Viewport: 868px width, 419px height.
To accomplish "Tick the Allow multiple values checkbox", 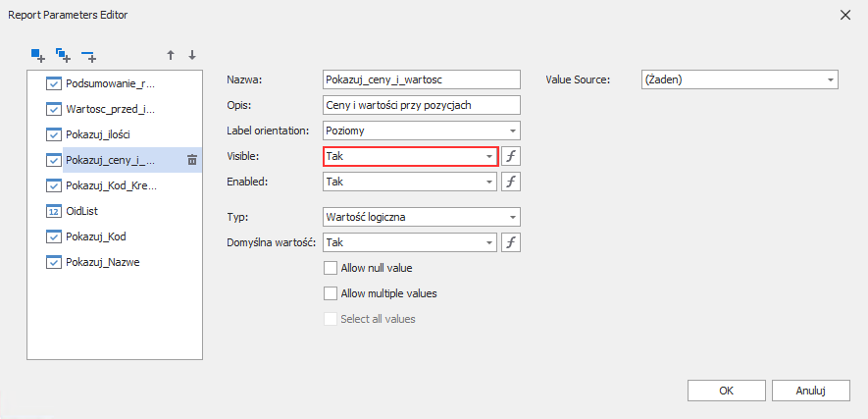I will [x=331, y=293].
